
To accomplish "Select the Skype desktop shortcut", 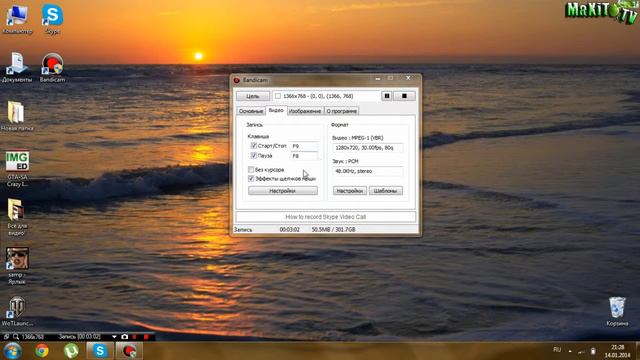I will 52,18.
